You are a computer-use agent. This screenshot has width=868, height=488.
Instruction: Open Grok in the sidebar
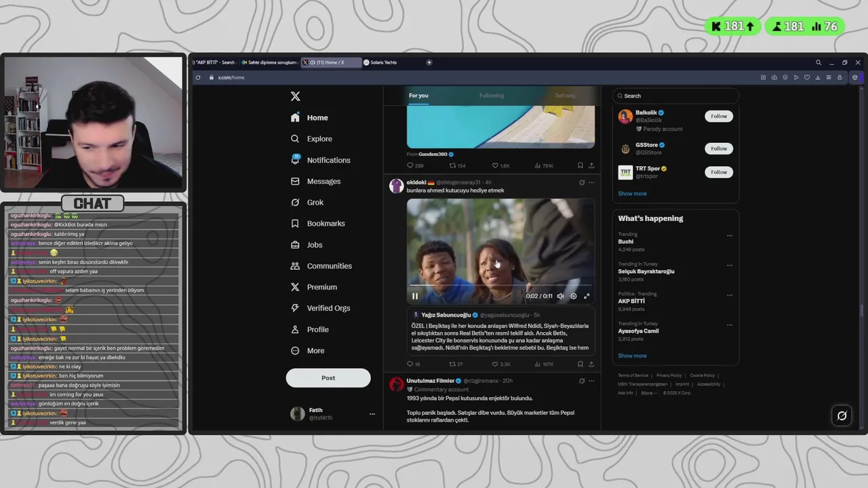307,202
